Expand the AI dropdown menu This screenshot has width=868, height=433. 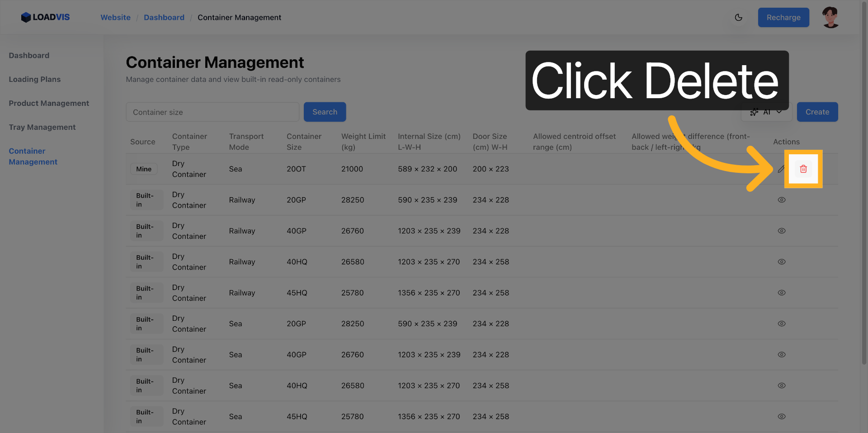767,113
